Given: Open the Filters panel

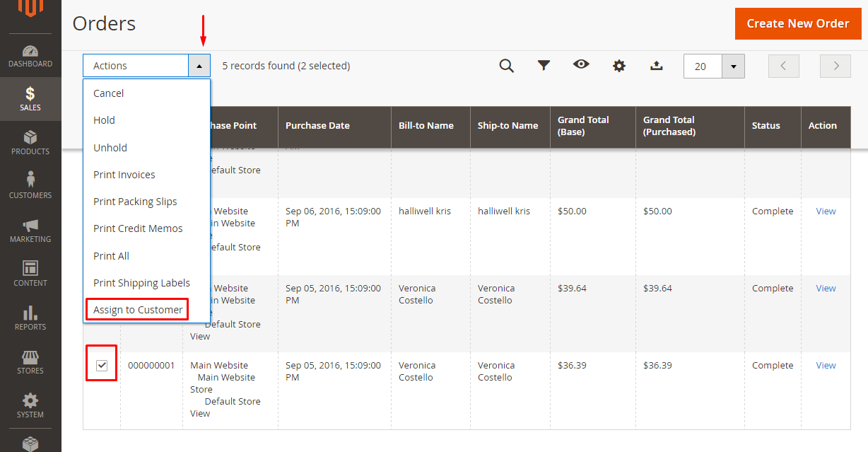Looking at the screenshot, I should point(544,66).
